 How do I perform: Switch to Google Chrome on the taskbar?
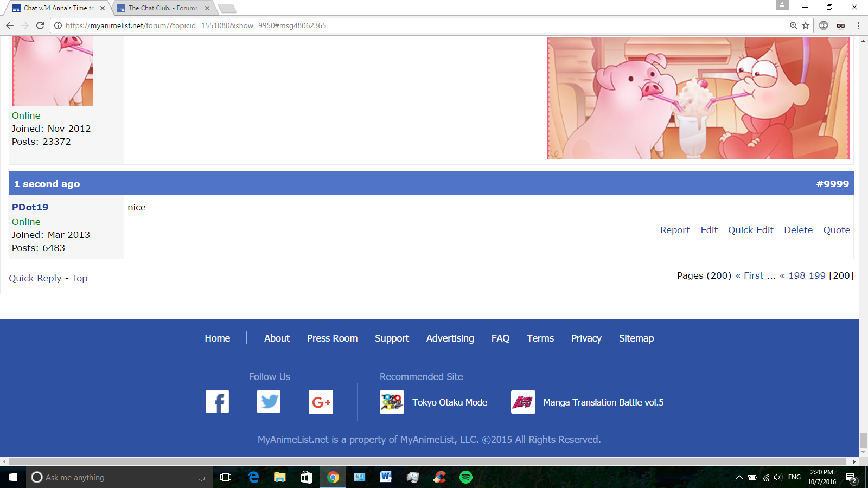[333, 477]
